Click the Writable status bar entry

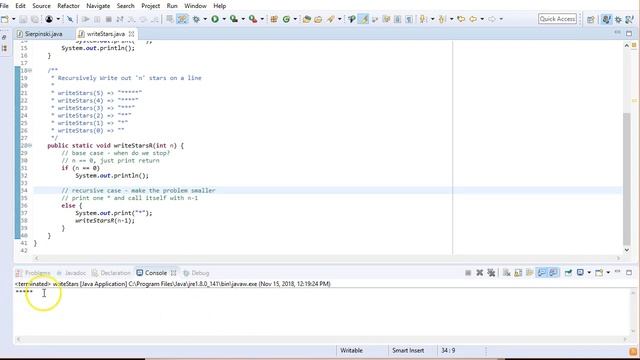[x=351, y=351]
